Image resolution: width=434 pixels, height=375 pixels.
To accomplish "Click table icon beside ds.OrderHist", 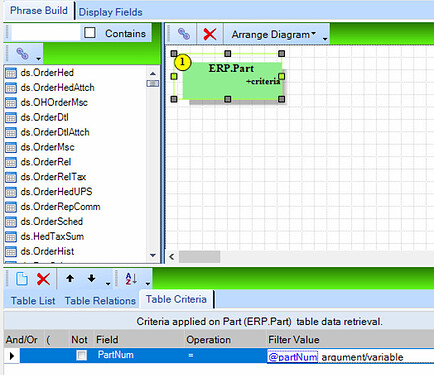I will (x=11, y=252).
